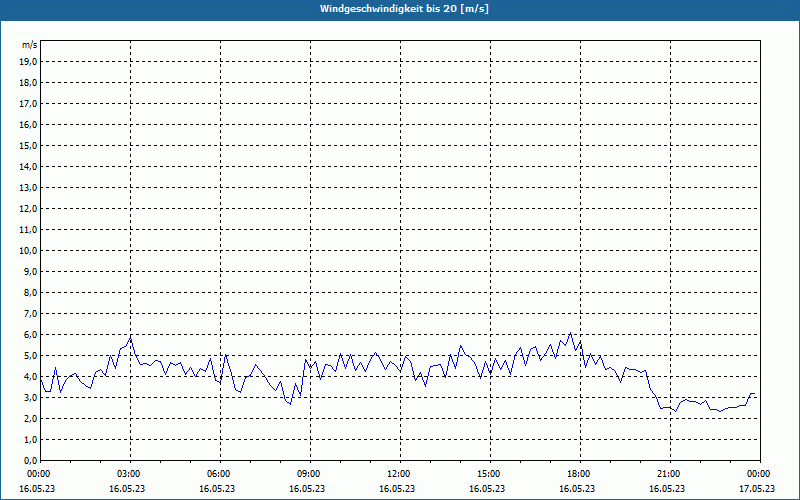
Task: Pick the "15,0" y-axis value
Action: [28, 145]
